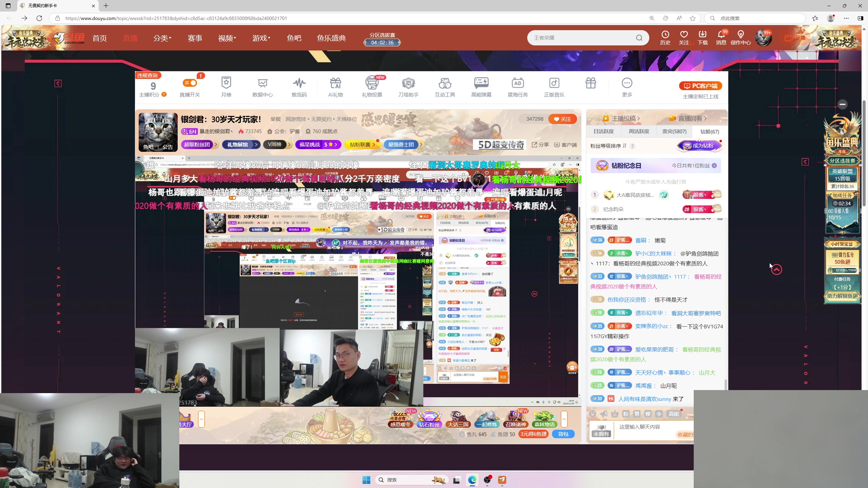Collapse the right sidebar arrow icon
This screenshot has height=488, width=868.
tap(805, 162)
